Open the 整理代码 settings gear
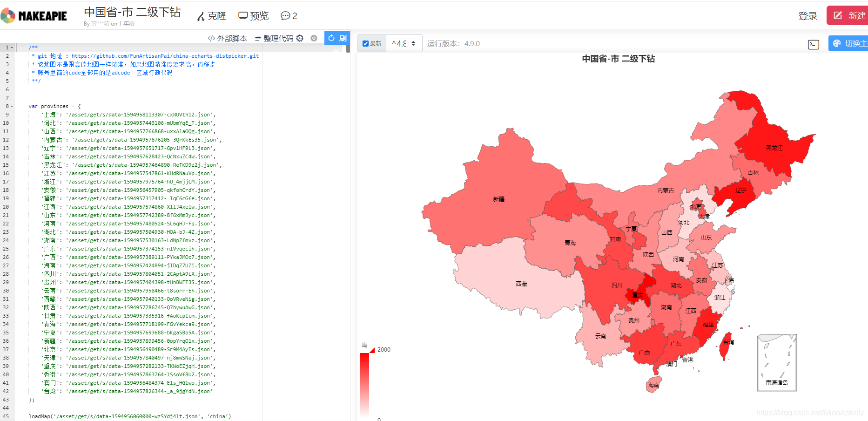 click(x=300, y=38)
